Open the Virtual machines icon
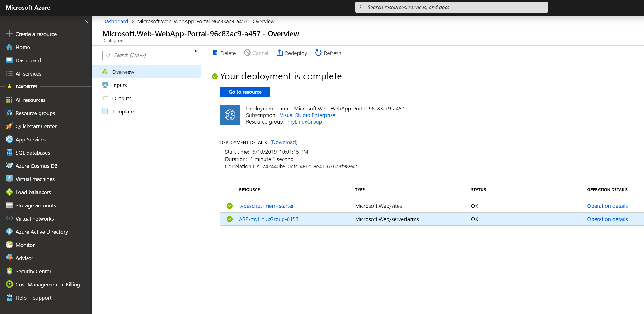Image resolution: width=644 pixels, height=314 pixels. pyautogui.click(x=9, y=179)
